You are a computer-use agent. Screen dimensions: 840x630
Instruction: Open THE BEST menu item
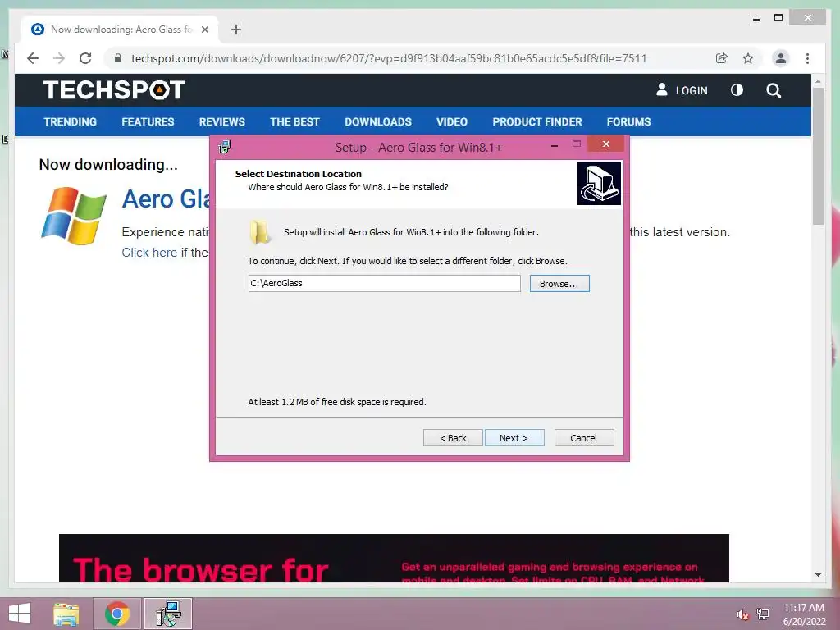[294, 121]
